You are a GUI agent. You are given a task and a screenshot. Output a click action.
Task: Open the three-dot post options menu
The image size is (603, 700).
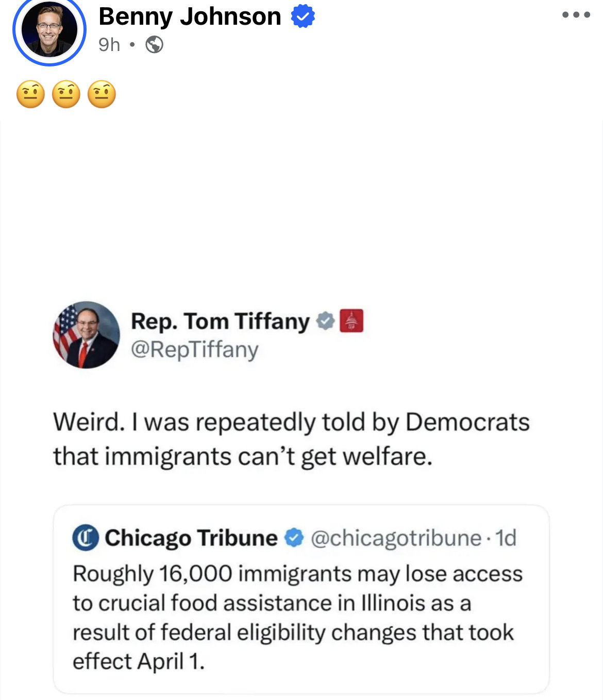coord(576,14)
